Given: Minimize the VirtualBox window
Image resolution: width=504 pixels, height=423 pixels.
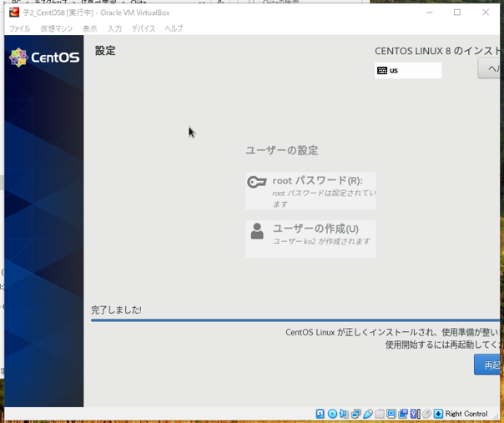Looking at the screenshot, I should click(x=429, y=13).
